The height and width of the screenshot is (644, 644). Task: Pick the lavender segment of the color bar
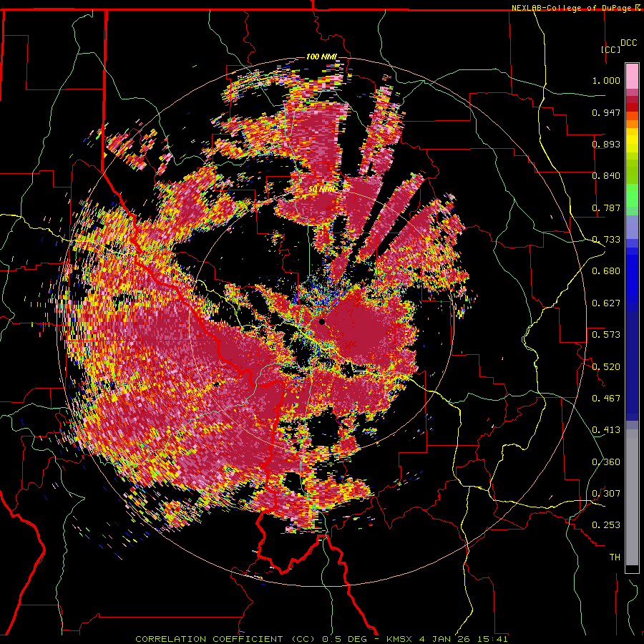tap(632, 228)
